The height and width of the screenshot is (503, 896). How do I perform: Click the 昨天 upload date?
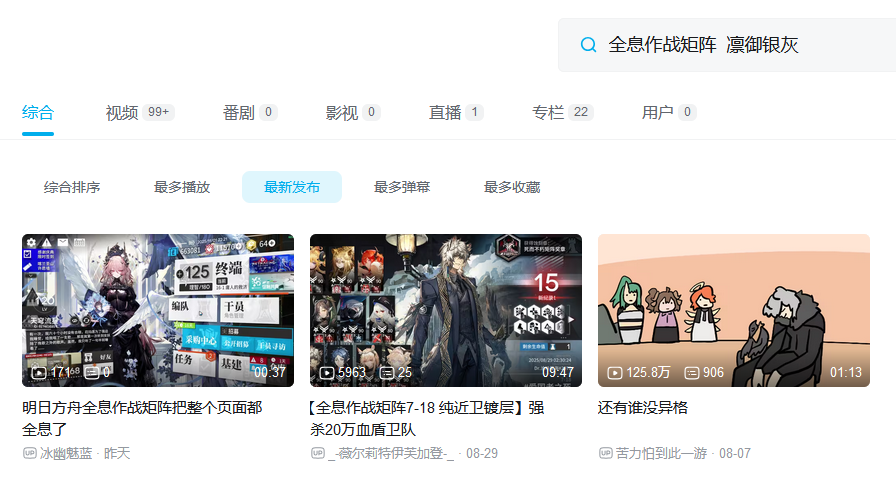tap(117, 453)
